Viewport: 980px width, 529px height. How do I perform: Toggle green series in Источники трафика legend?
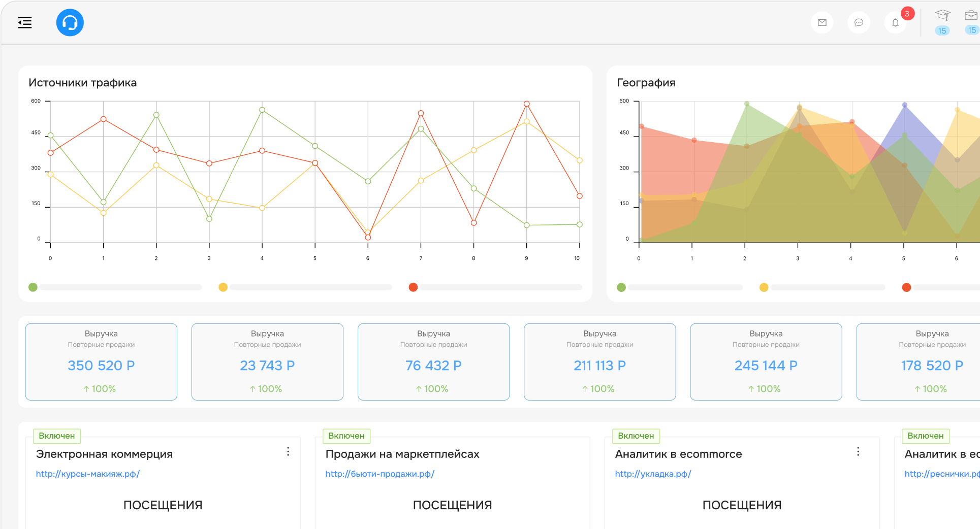point(33,287)
